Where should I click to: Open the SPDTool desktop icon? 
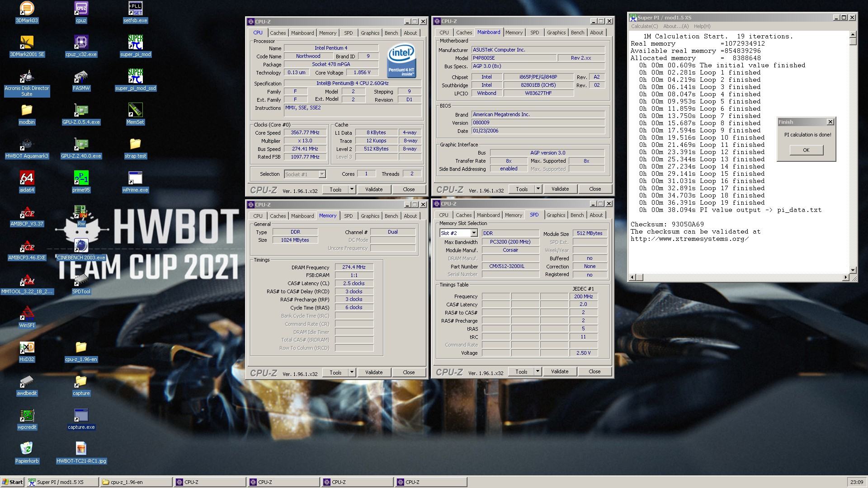(x=81, y=283)
